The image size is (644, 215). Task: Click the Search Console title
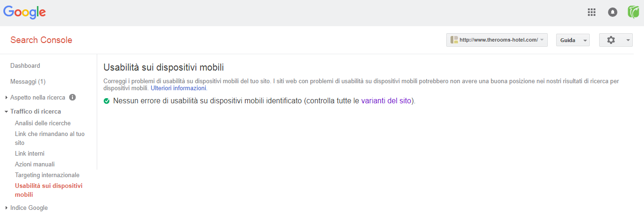(x=41, y=40)
